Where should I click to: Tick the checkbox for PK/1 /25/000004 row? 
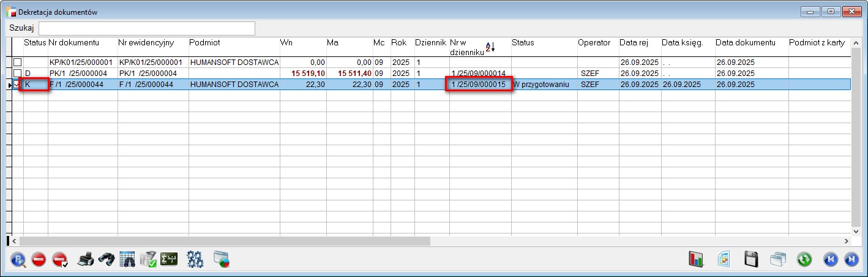[x=18, y=74]
